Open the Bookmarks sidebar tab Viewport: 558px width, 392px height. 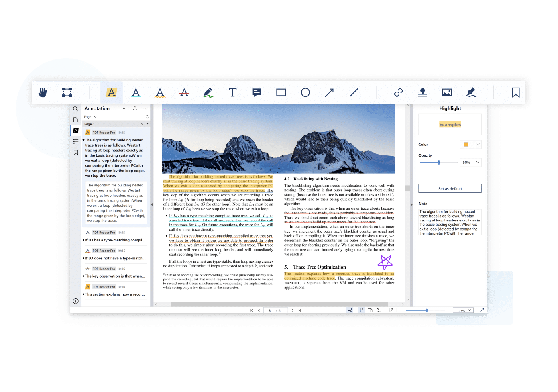(75, 152)
